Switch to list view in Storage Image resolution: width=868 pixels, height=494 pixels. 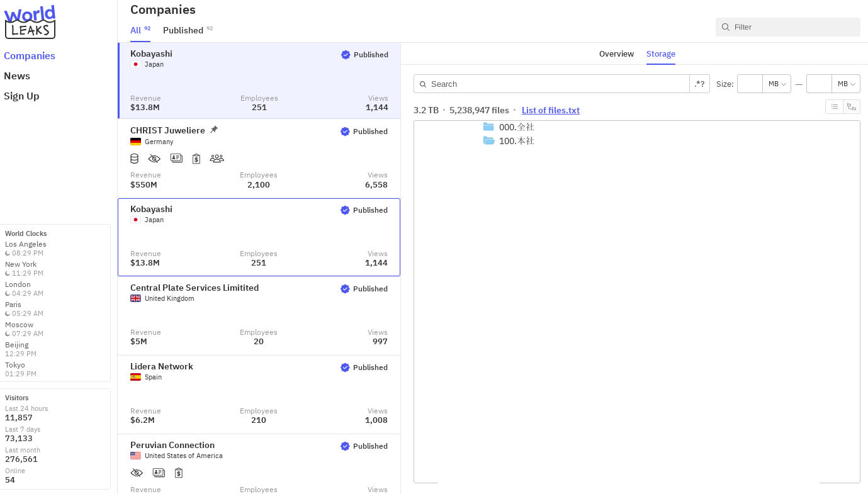point(834,107)
